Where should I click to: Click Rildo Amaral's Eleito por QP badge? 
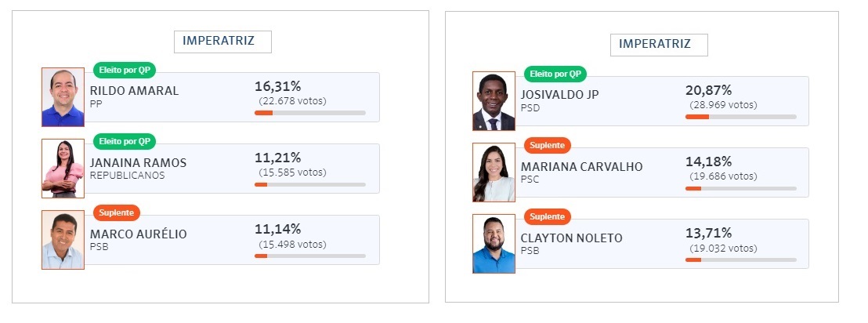(125, 70)
